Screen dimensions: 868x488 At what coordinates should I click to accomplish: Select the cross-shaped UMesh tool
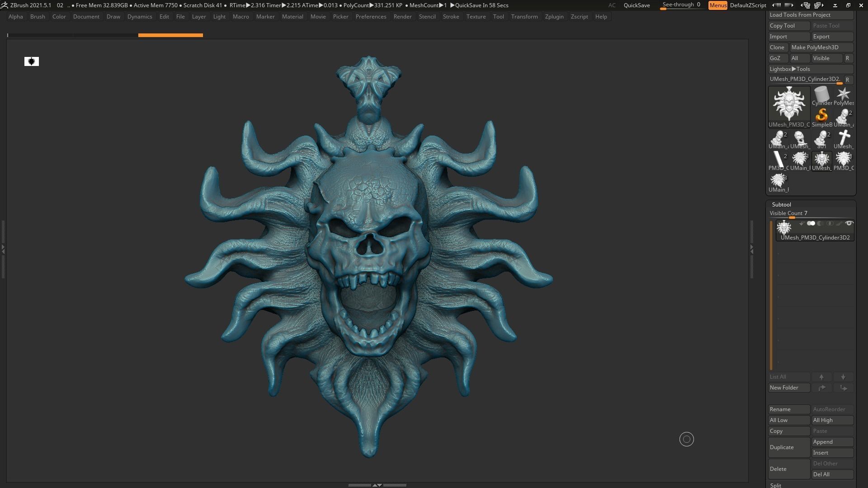click(x=844, y=140)
